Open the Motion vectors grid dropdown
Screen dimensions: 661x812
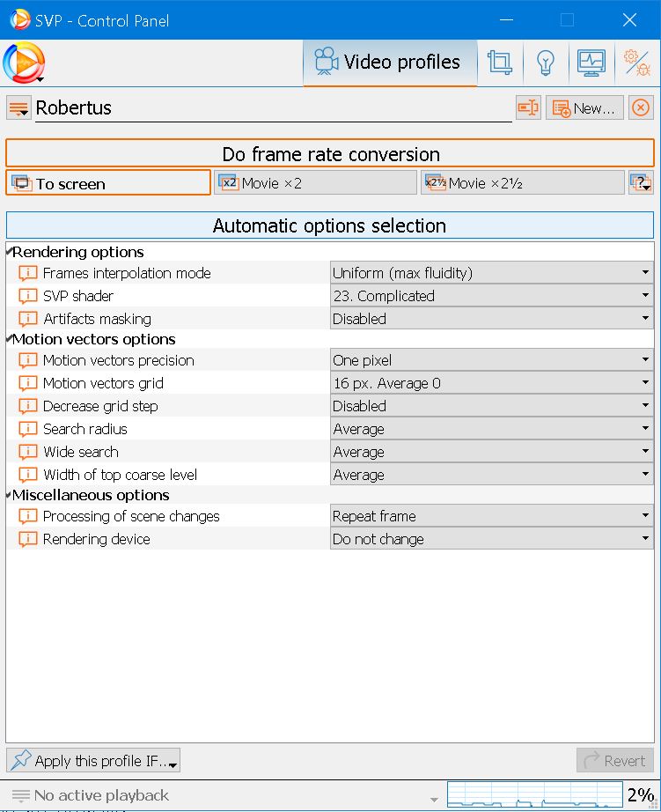(491, 383)
